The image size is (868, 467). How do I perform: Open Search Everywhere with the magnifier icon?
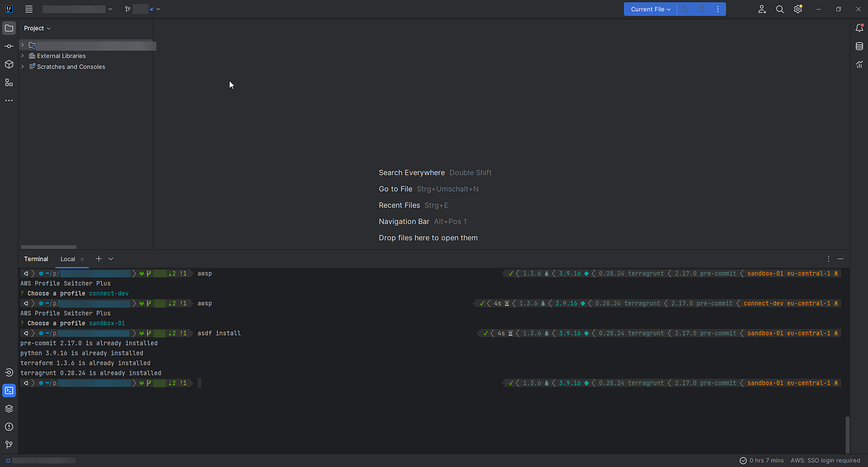click(x=779, y=9)
